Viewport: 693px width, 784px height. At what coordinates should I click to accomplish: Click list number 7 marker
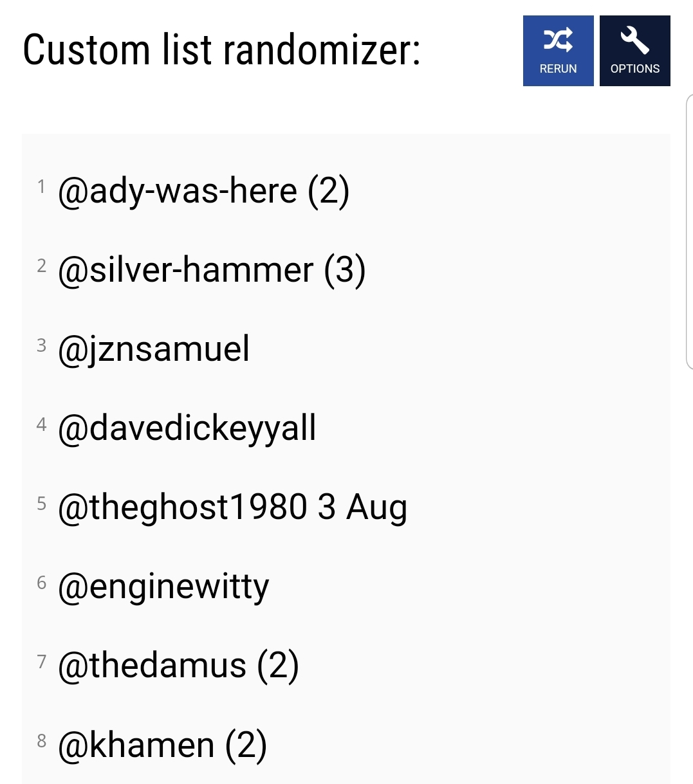(x=42, y=661)
